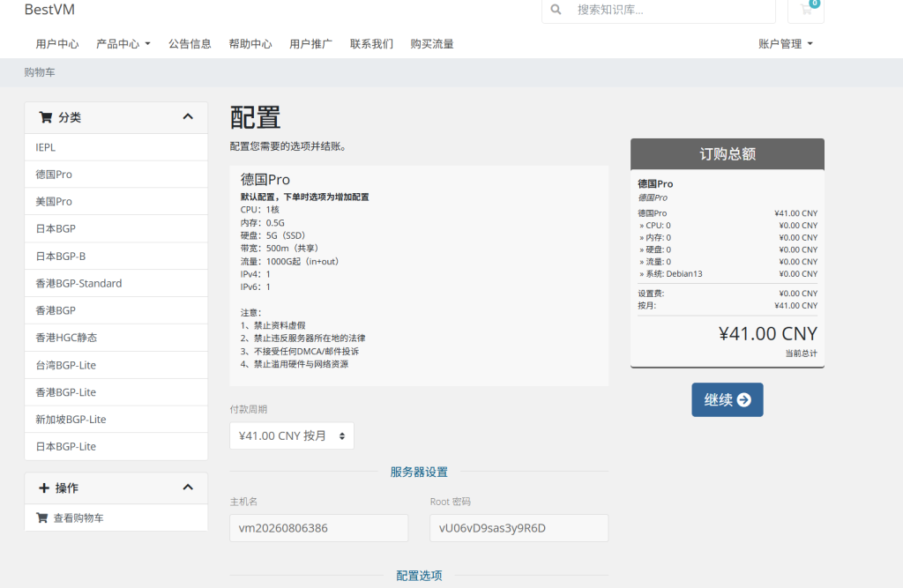Click the cart icon beside 分类 heading

pyautogui.click(x=46, y=117)
